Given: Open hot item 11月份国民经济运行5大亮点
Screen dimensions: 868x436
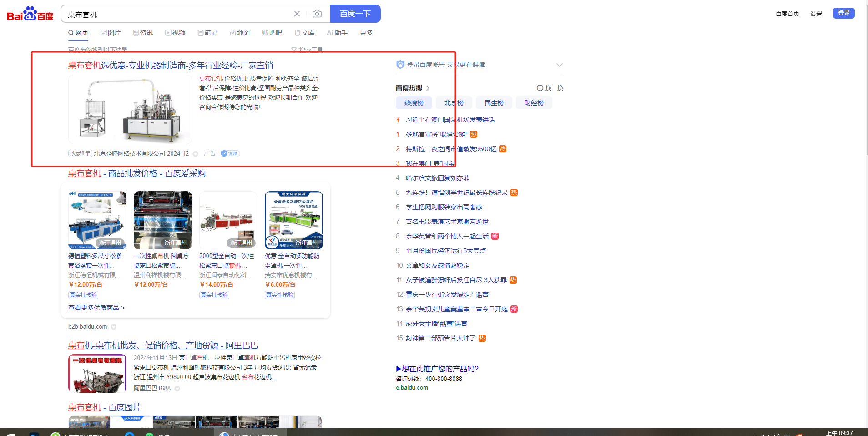Looking at the screenshot, I should [x=446, y=251].
